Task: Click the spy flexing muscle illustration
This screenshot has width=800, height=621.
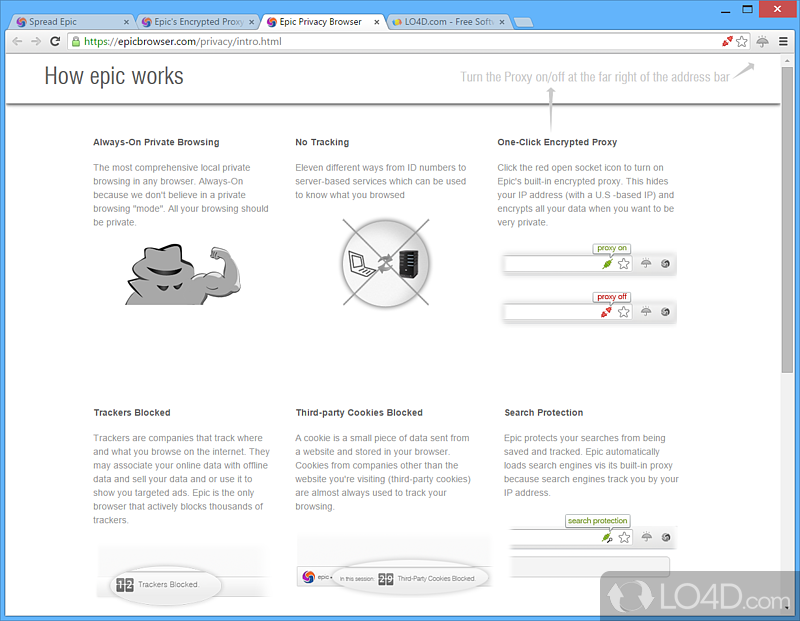Action: (x=183, y=275)
